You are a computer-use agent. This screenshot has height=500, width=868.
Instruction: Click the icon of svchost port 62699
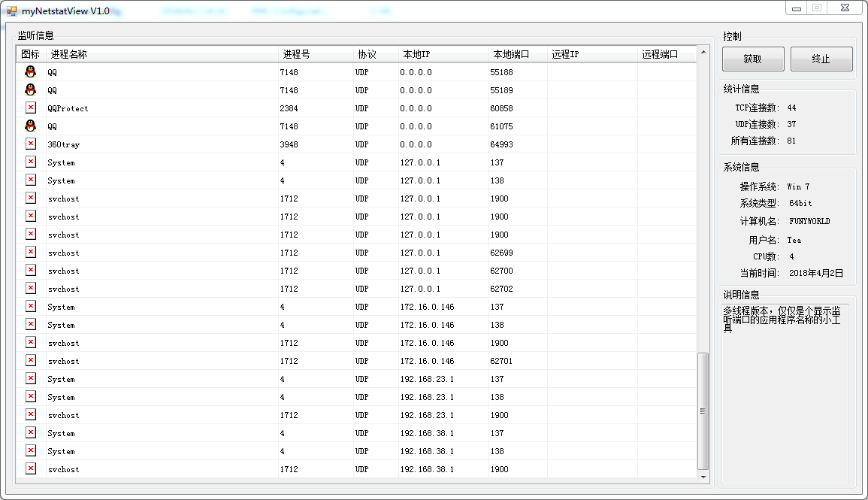coord(31,252)
